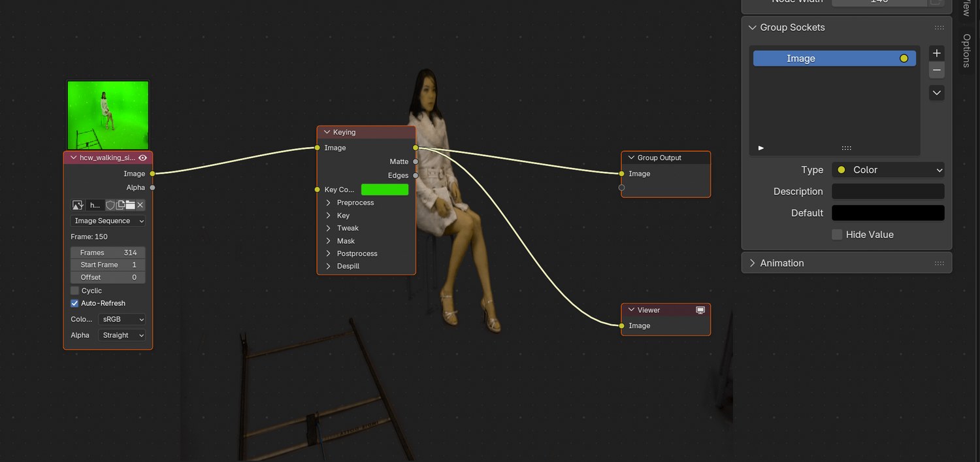Screen dimensions: 980x462
Task: Collapse the Group Output node
Action: click(x=631, y=157)
